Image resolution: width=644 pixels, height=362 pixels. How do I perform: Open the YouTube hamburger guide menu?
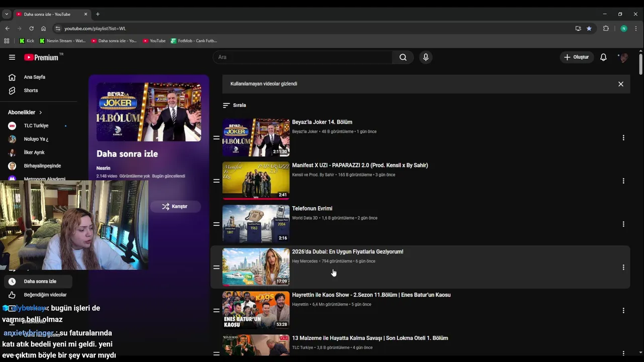[x=12, y=57]
